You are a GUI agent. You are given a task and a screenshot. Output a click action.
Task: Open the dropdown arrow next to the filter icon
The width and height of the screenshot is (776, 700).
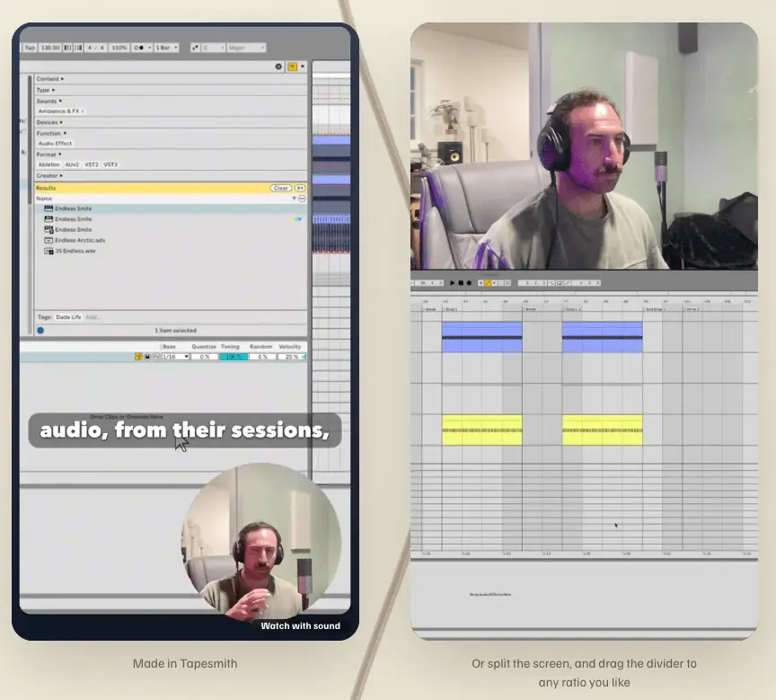pos(303,66)
